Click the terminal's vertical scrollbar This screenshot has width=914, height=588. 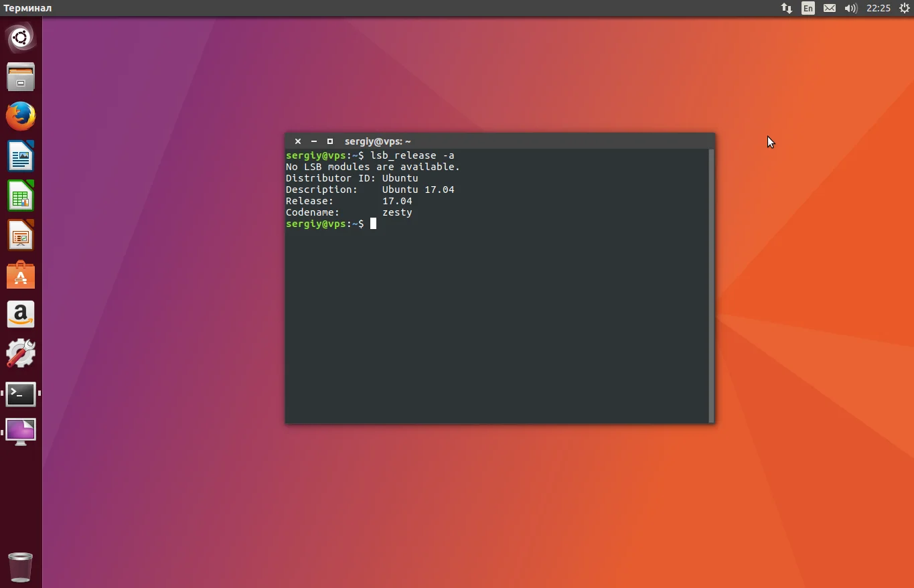(711, 285)
